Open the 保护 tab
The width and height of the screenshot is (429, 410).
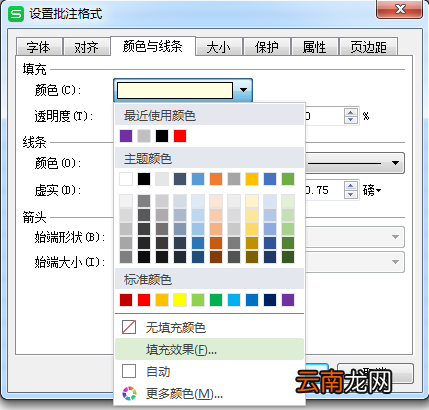pos(267,47)
